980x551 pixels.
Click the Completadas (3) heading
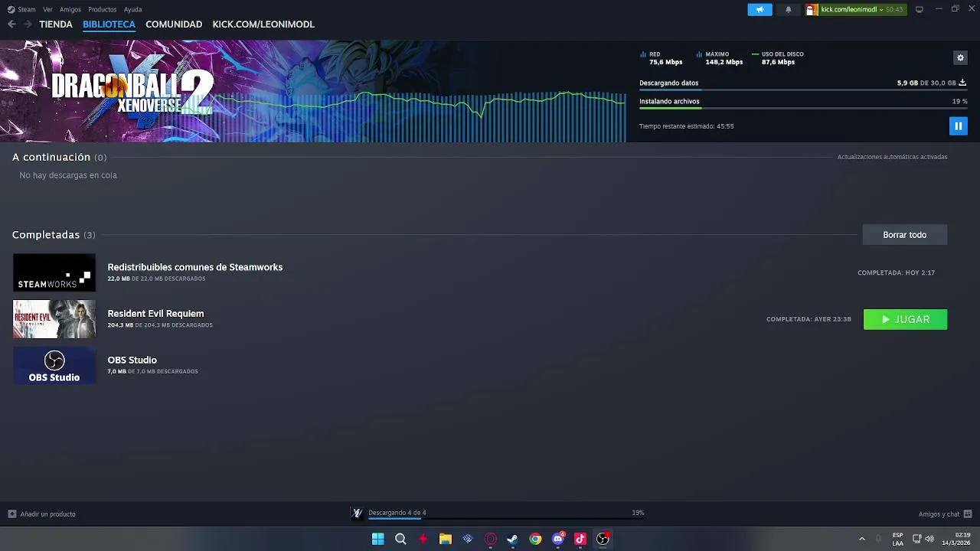click(x=54, y=235)
